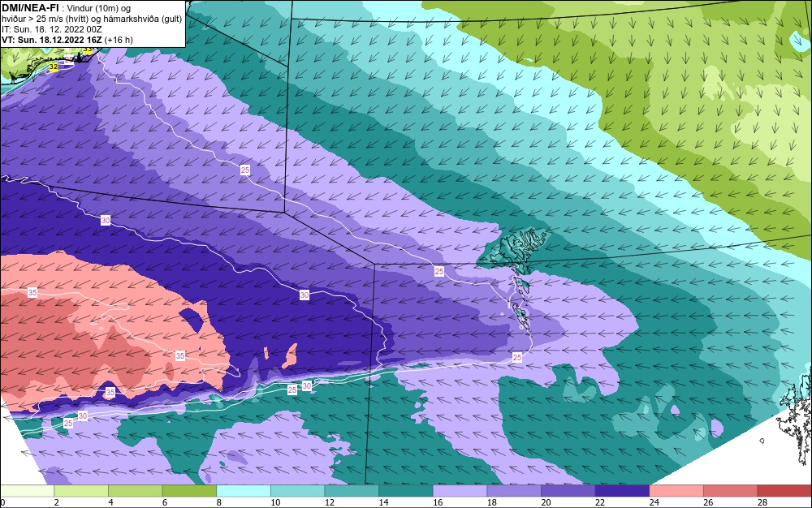This screenshot has width=812, height=508.
Task: Click the yellow '33' max gust label
Action: [x=88, y=50]
